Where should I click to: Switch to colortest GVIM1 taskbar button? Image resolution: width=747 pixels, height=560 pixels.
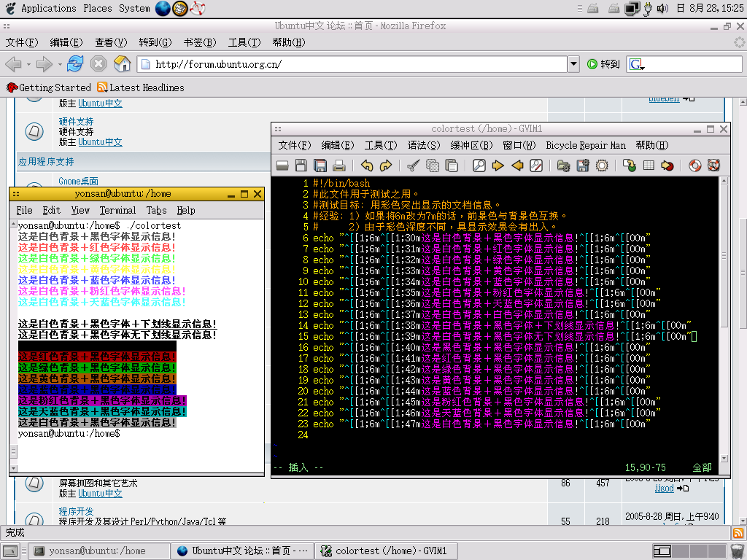pos(386,551)
